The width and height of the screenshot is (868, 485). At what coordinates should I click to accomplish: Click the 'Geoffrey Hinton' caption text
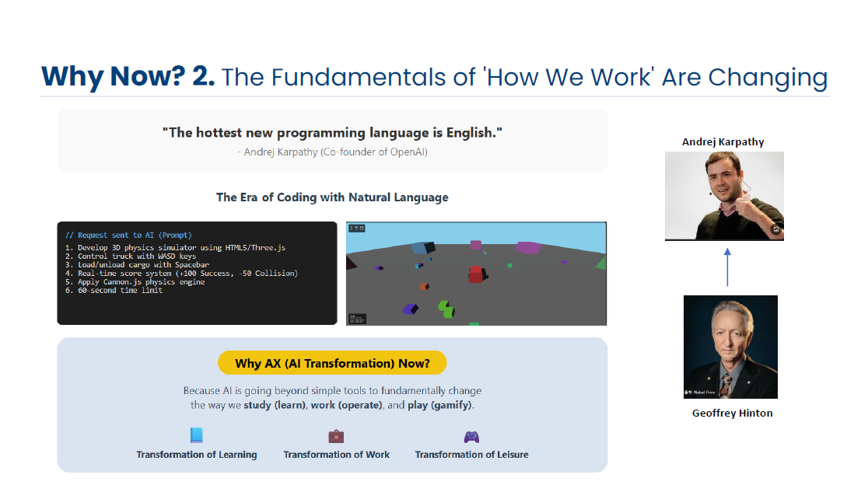coord(732,413)
